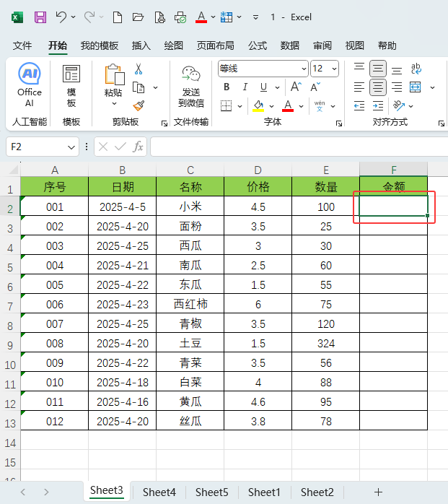This screenshot has width=448, height=504.
Task: Expand the Name Box F2 dropdown
Action: (x=71, y=147)
